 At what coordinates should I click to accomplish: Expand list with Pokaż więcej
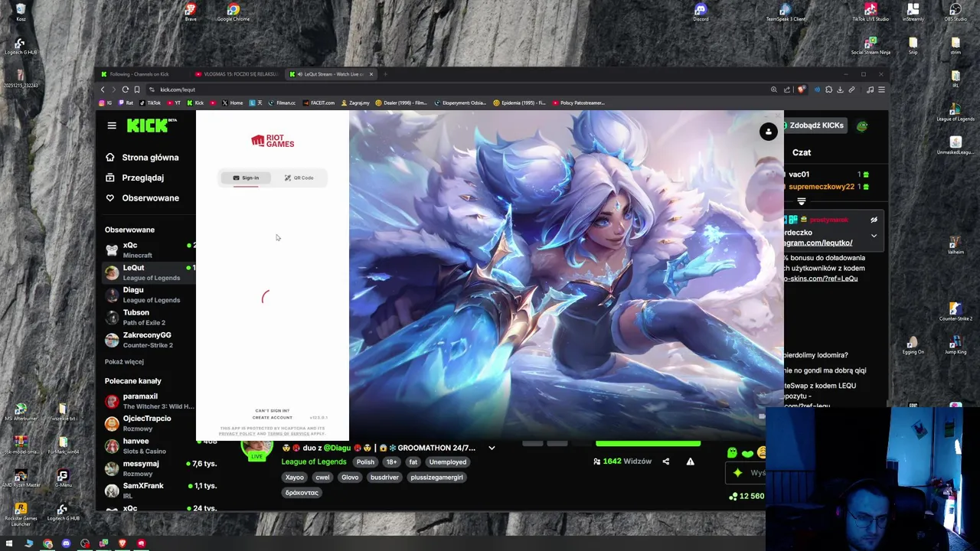[124, 361]
